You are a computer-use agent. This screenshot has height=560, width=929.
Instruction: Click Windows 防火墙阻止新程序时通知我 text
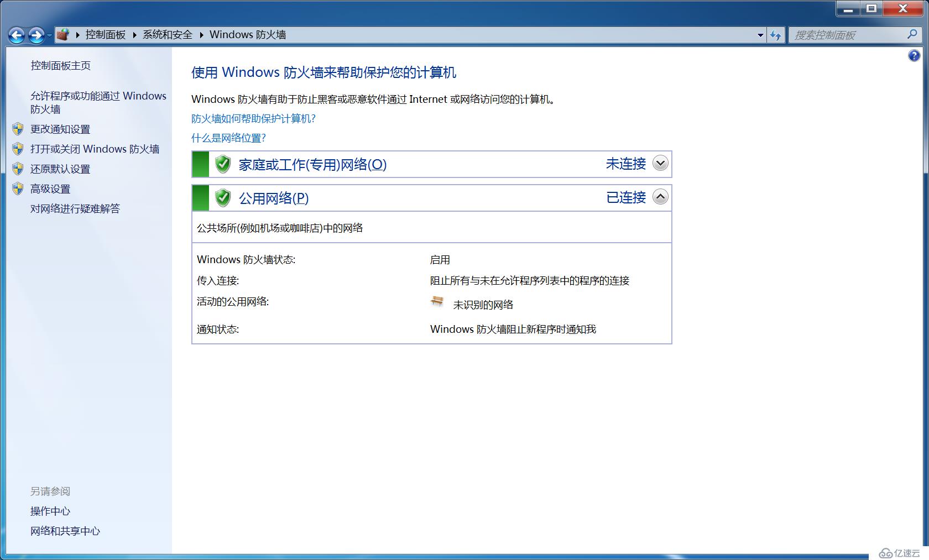[x=513, y=329]
